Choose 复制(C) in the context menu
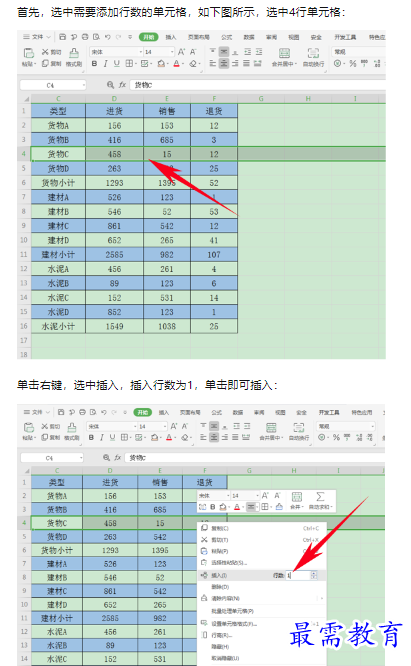This screenshot has height=666, width=411. coord(220,528)
